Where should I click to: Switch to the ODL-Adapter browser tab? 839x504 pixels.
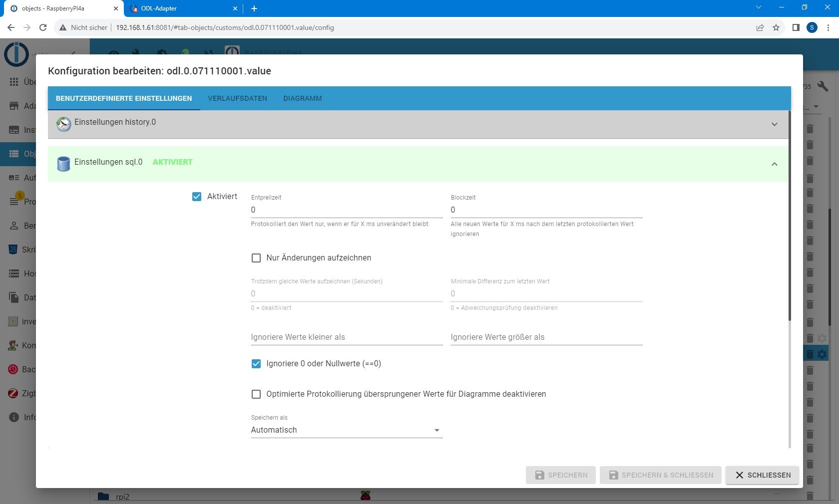(183, 8)
